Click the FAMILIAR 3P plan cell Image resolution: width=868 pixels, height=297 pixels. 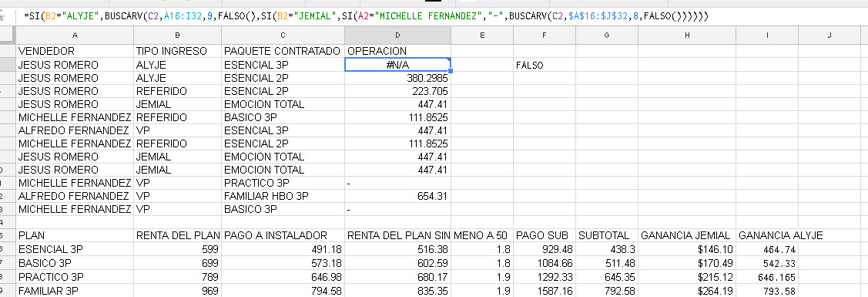75,290
